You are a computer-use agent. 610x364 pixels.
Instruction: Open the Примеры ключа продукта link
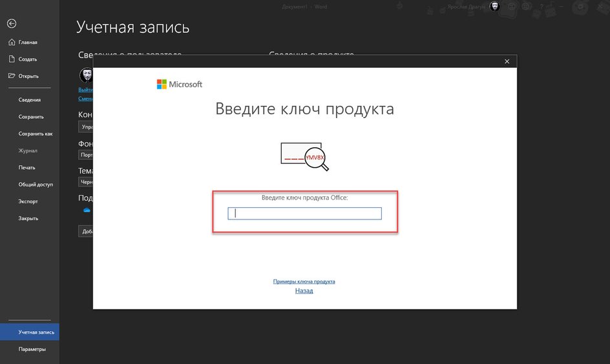click(x=304, y=281)
